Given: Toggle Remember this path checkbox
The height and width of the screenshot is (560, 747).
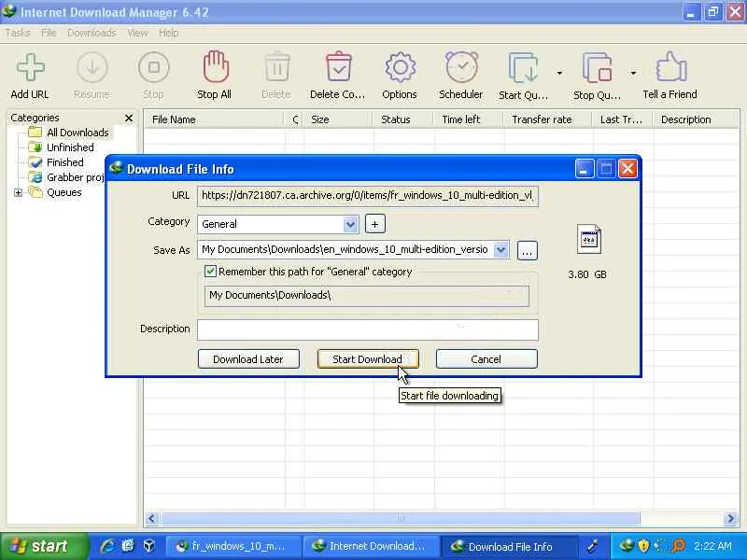Looking at the screenshot, I should tap(210, 272).
